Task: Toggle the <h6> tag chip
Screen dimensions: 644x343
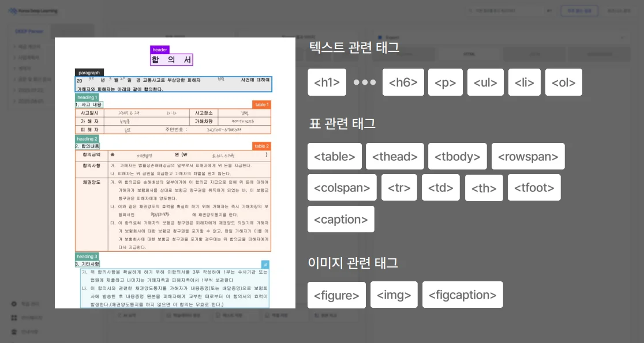Action: [x=403, y=82]
